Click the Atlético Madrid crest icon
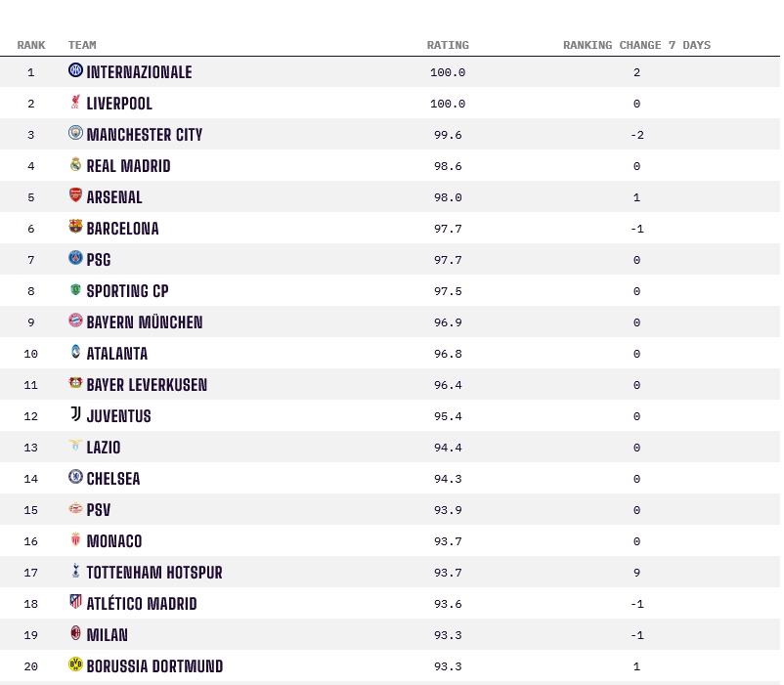Image resolution: width=784 pixels, height=685 pixels. coord(75,602)
